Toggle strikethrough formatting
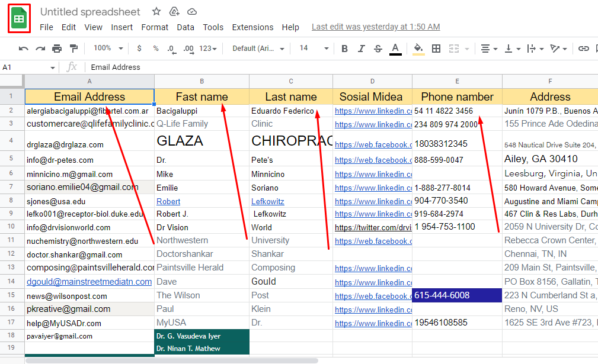 pos(378,49)
